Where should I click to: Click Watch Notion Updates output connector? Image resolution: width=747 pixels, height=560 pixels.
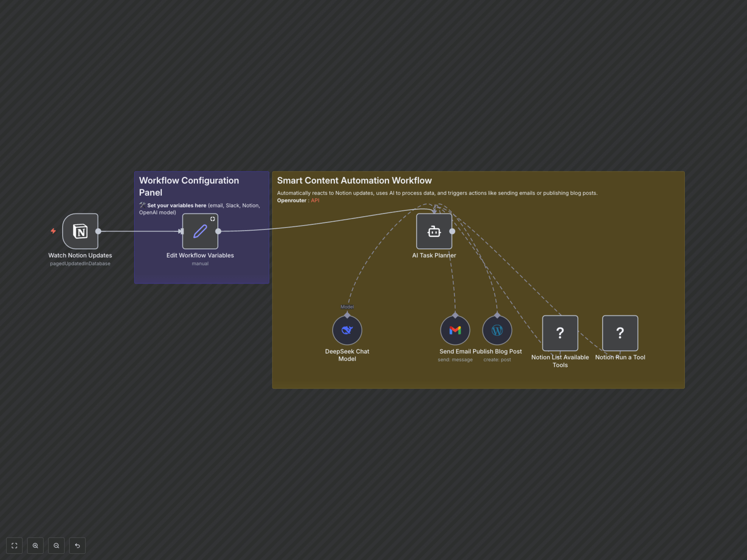(x=98, y=231)
